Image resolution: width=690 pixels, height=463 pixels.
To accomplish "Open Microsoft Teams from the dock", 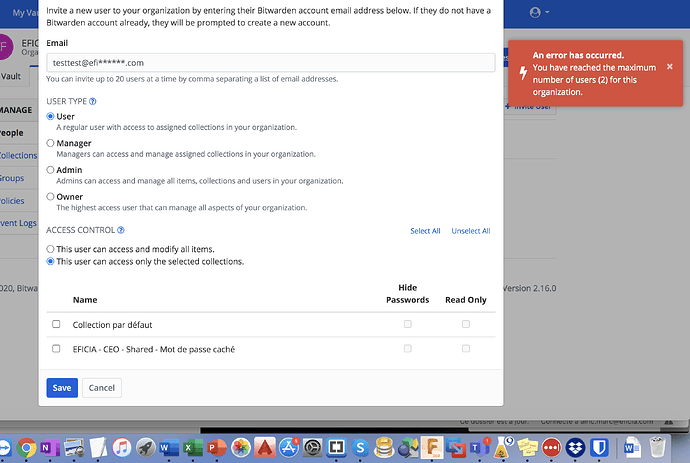I will [x=479, y=448].
